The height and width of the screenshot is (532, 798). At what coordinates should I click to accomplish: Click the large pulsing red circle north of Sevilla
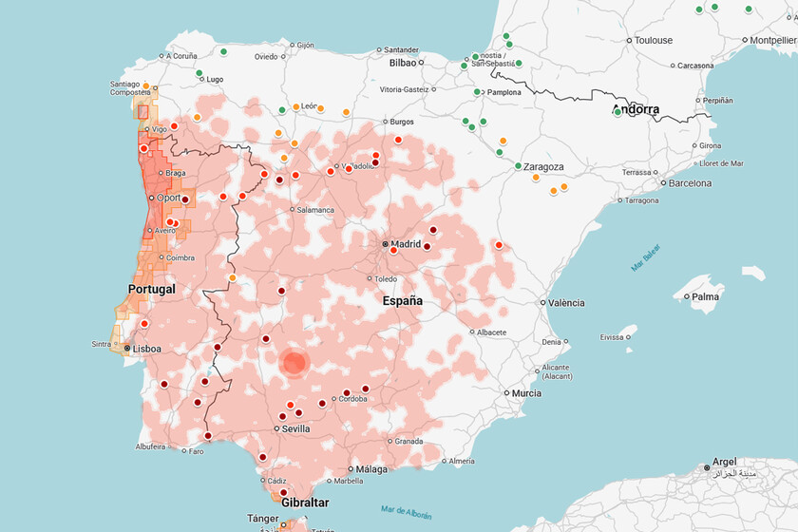coord(294,362)
